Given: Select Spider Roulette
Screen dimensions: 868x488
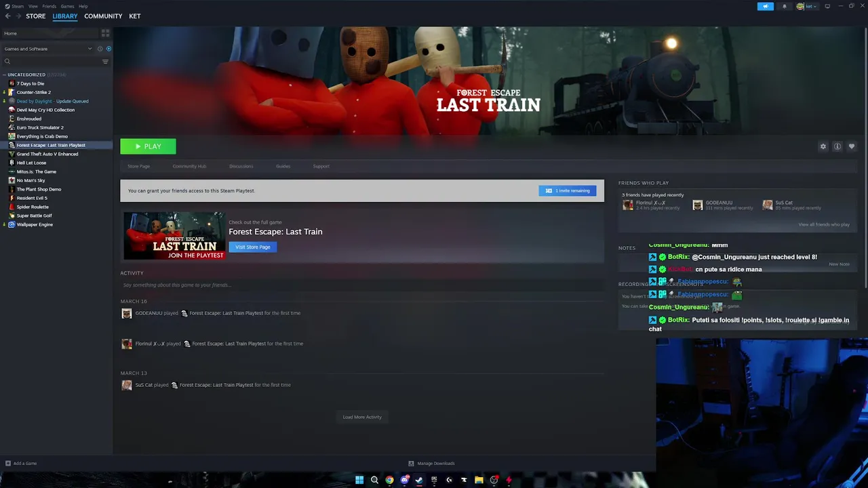Looking at the screenshot, I should click(33, 207).
